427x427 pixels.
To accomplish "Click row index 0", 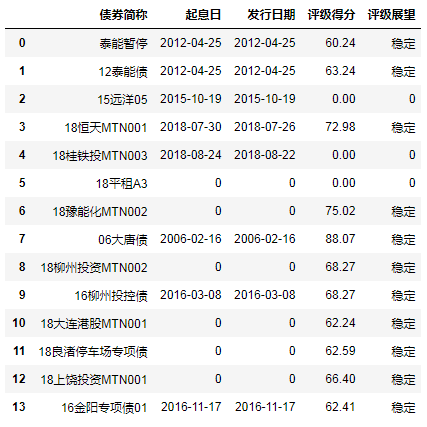I will point(22,43).
